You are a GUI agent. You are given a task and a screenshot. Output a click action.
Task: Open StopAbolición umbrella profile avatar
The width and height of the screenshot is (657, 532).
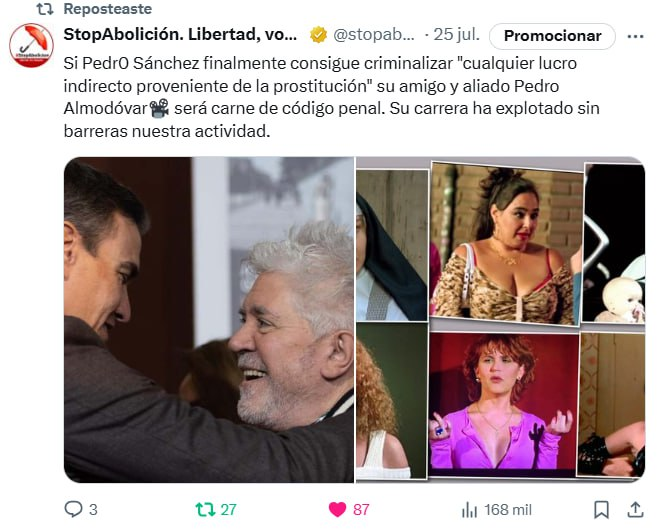tap(31, 45)
